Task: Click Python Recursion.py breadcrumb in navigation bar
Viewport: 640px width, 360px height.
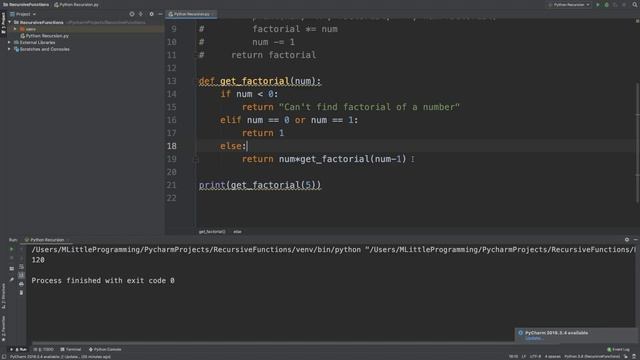Action: click(77, 4)
